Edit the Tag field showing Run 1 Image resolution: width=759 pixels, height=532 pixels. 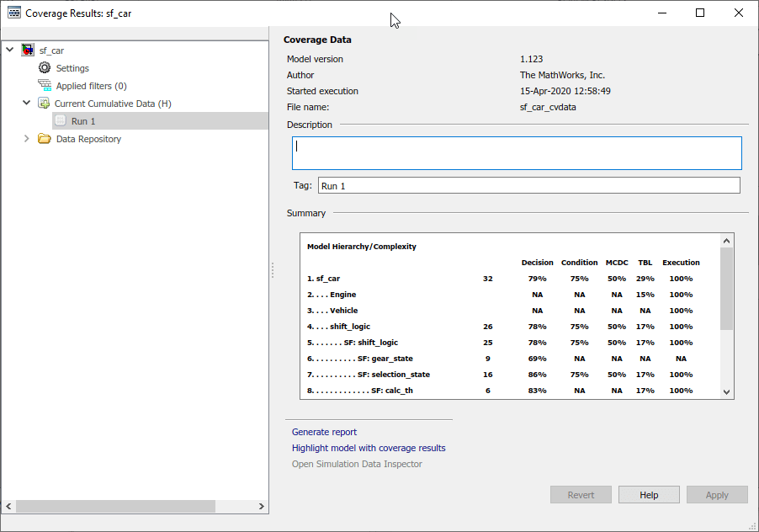(528, 185)
